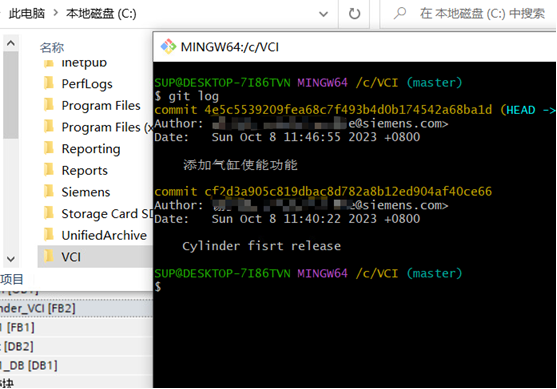
Task: Select the Reporting folder icon
Action: [49, 148]
